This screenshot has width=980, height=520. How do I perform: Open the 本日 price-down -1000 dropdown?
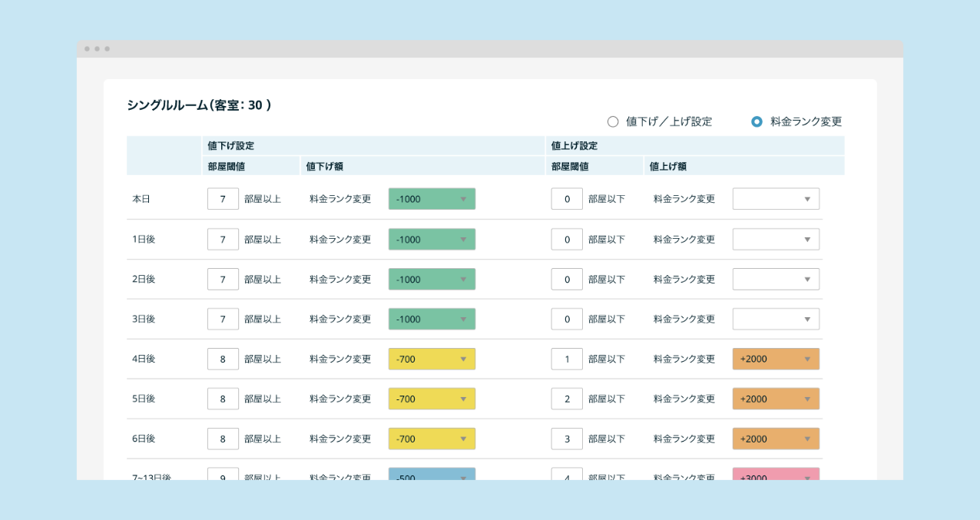tap(432, 199)
